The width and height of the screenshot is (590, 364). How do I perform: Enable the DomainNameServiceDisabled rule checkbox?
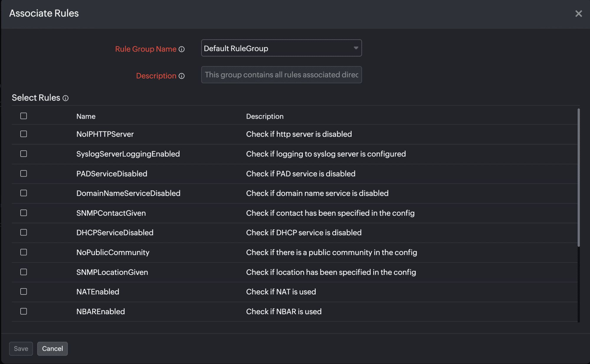(24, 193)
